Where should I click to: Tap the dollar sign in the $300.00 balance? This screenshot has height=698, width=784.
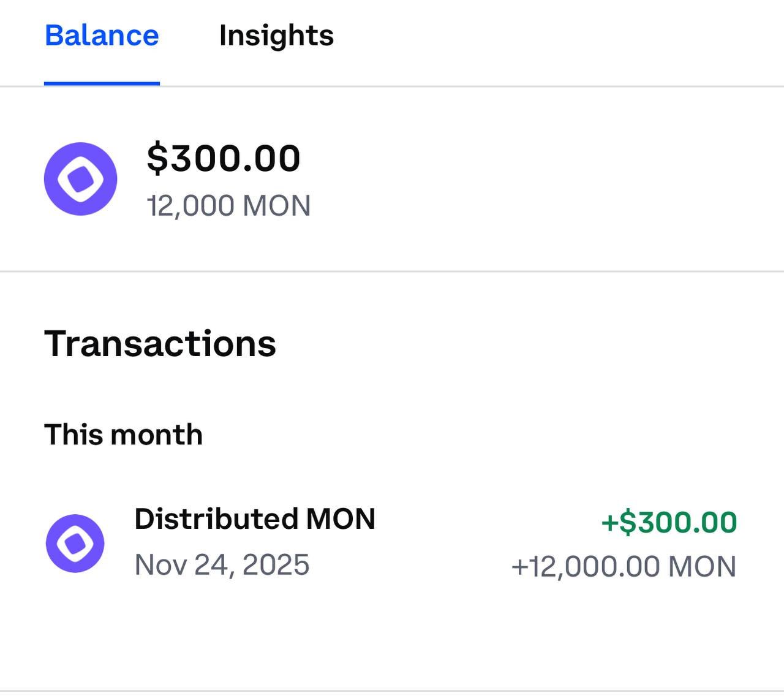click(x=157, y=158)
